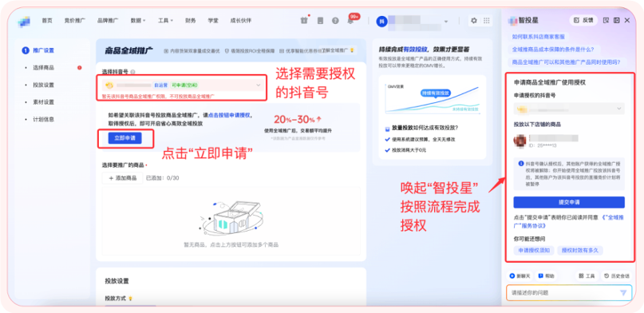Open the 数据 dropdown menu
This screenshot has width=644, height=313.
138,21
